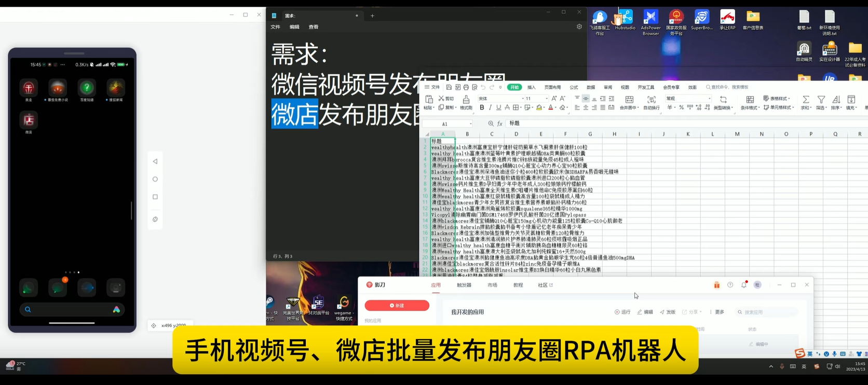The width and height of the screenshot is (868, 385).
Task: Click Italic in the WPS spreadsheet ribbon
Action: tap(490, 107)
